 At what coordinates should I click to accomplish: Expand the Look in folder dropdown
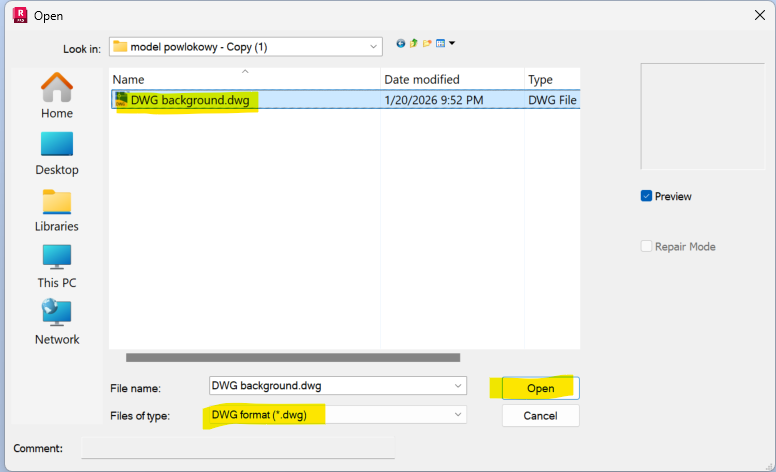[373, 47]
